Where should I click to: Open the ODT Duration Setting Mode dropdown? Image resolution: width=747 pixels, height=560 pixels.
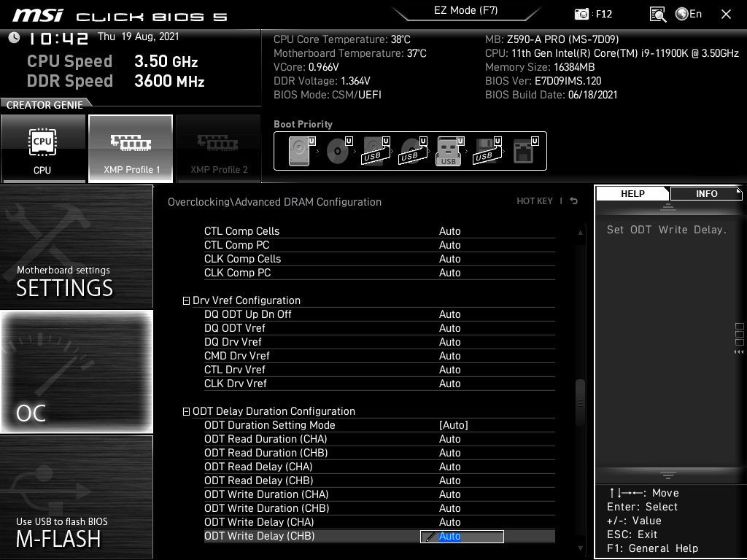[x=454, y=425]
